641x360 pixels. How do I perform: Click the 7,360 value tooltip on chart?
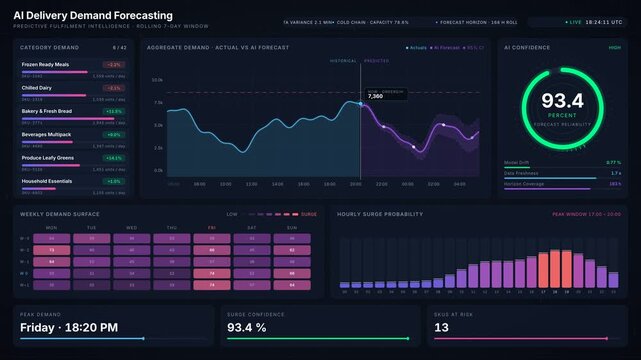tap(386, 94)
